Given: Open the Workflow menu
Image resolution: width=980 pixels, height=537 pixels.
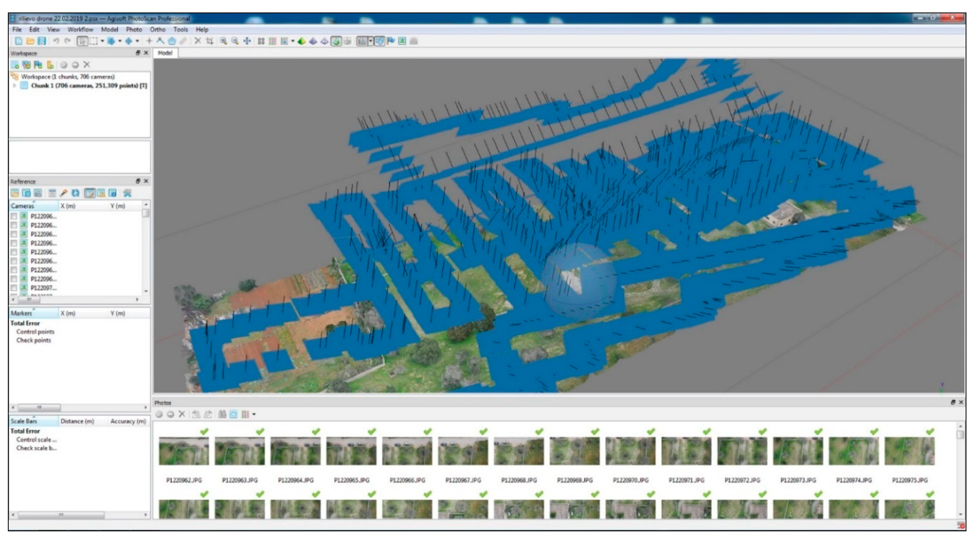Looking at the screenshot, I should click(x=80, y=29).
